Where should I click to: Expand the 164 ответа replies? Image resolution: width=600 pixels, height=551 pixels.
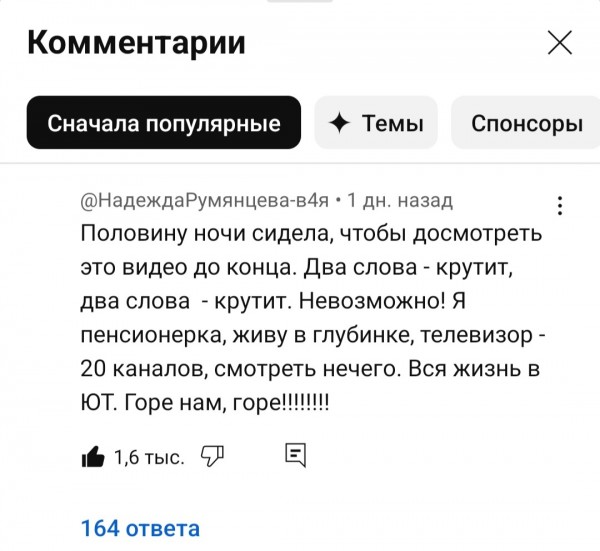tap(140, 528)
